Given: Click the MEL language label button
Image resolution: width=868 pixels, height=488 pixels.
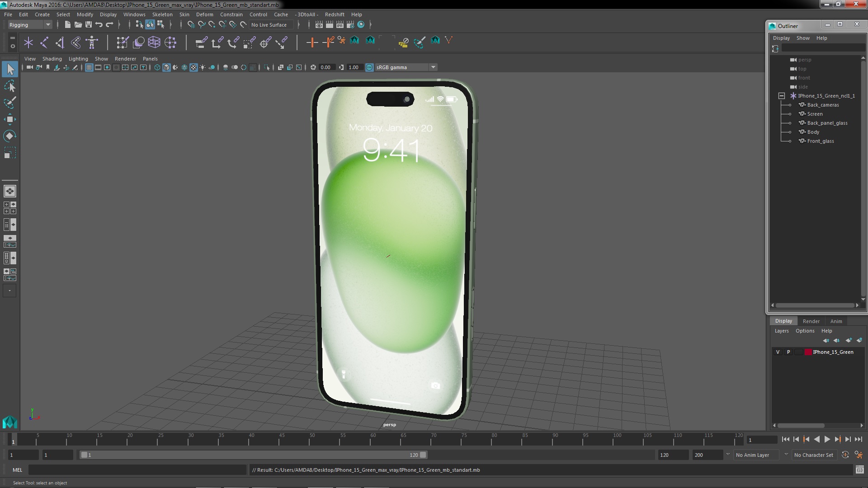Looking at the screenshot, I should (x=17, y=470).
